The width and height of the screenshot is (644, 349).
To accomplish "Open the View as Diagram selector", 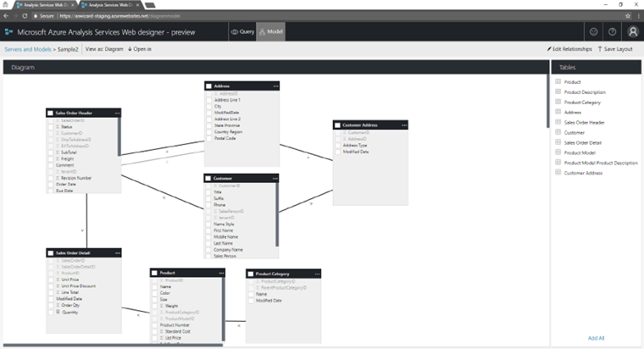I will coord(104,49).
